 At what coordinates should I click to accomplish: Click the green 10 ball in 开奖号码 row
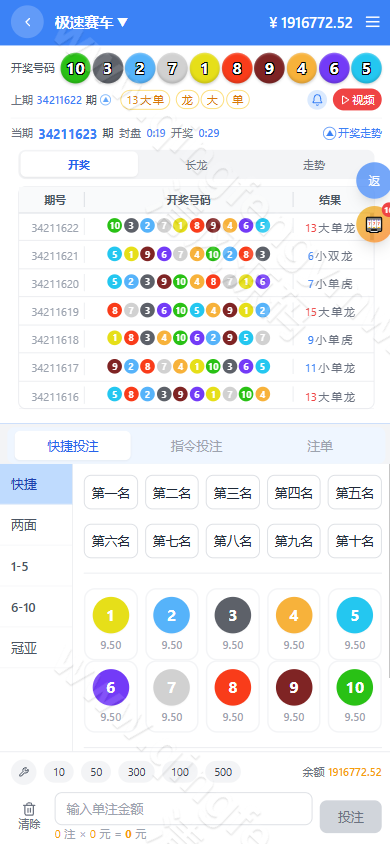(x=75, y=68)
